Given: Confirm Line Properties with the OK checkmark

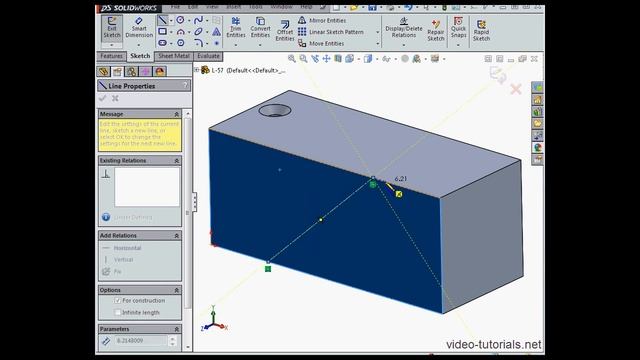Looking at the screenshot, I should coord(102,98).
